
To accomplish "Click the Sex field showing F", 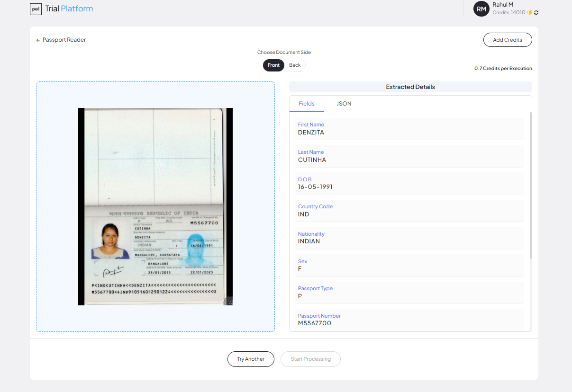I will (410, 265).
